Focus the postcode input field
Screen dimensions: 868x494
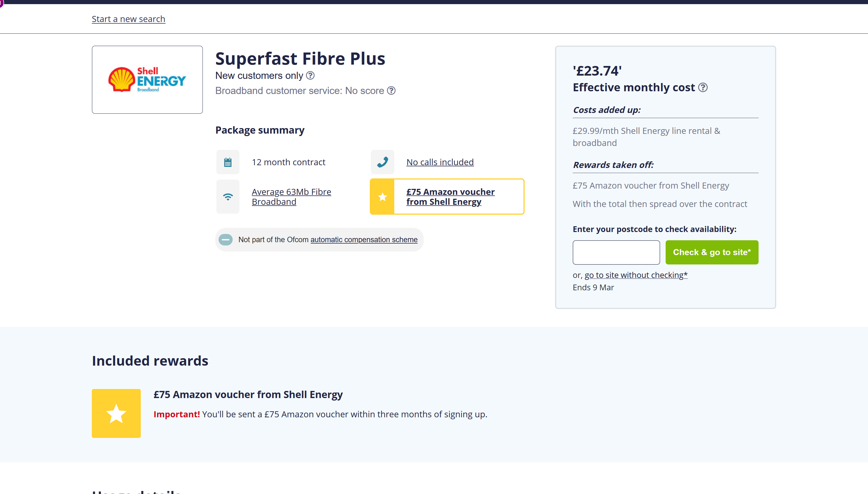[616, 252]
